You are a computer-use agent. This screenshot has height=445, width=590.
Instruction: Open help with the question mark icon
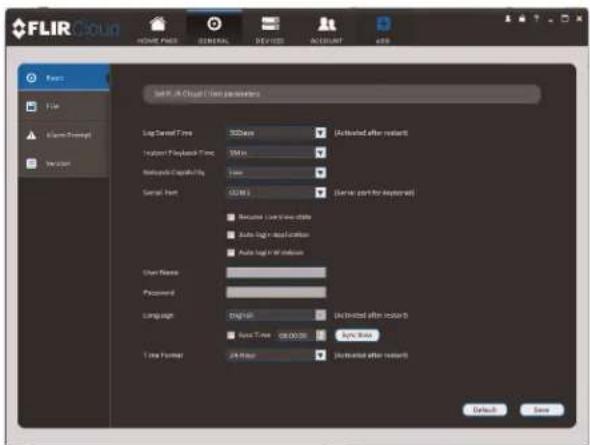pyautogui.click(x=537, y=18)
